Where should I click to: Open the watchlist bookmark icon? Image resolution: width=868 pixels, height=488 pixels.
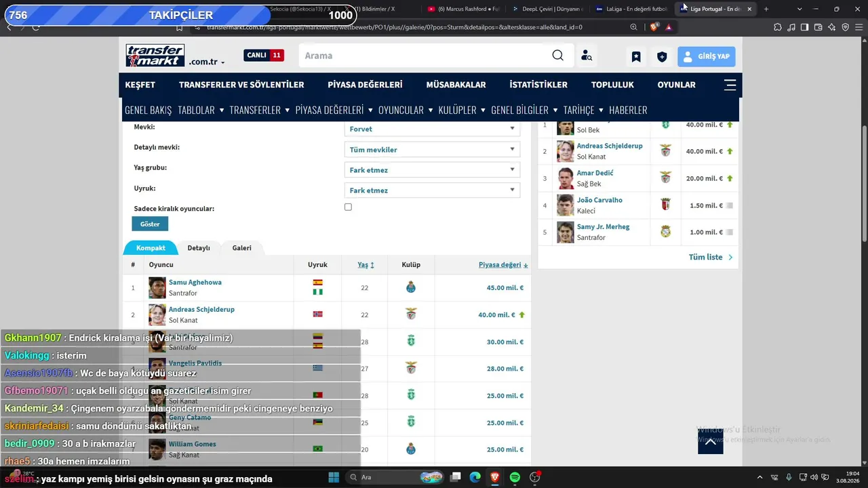[x=636, y=57]
